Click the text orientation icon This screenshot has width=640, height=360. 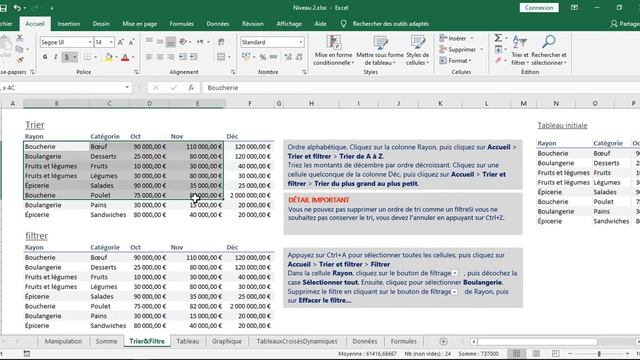(x=183, y=42)
